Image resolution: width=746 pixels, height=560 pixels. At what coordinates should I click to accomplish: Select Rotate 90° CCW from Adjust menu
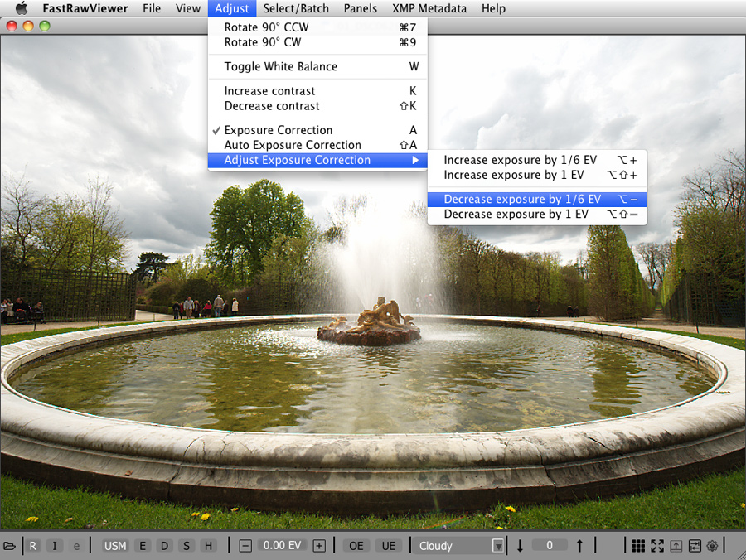(266, 27)
